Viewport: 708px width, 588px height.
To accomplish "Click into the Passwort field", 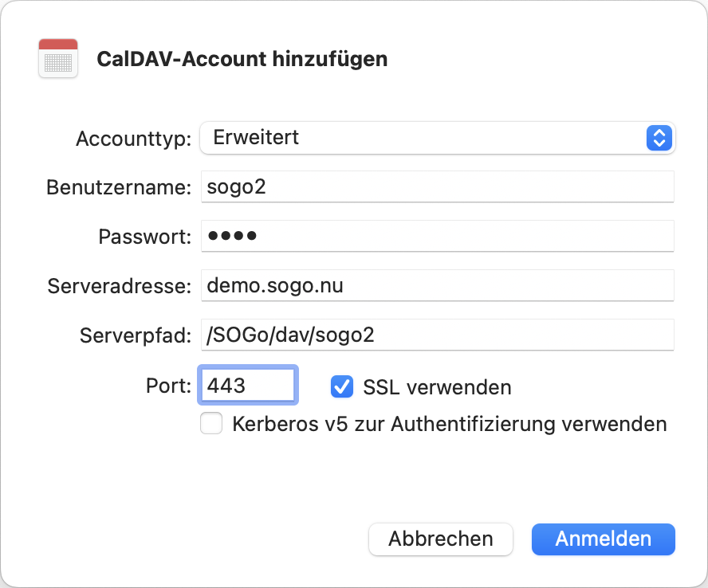I will (x=437, y=237).
